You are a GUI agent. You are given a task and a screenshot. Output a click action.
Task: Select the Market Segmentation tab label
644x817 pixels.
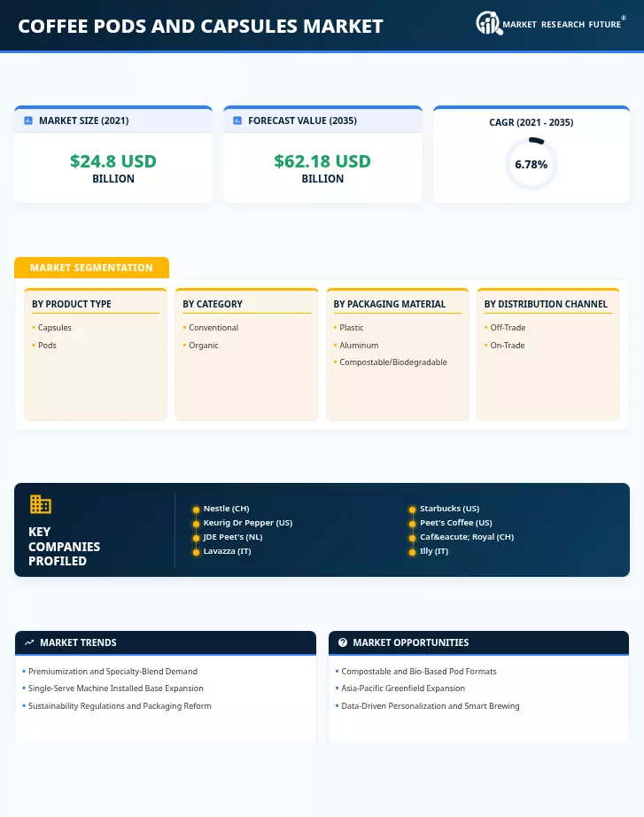(x=91, y=268)
